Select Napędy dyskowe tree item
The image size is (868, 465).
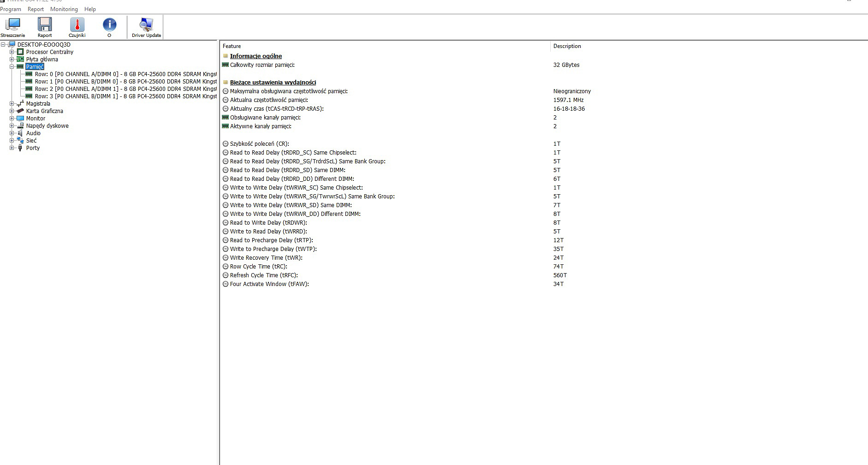click(x=48, y=126)
